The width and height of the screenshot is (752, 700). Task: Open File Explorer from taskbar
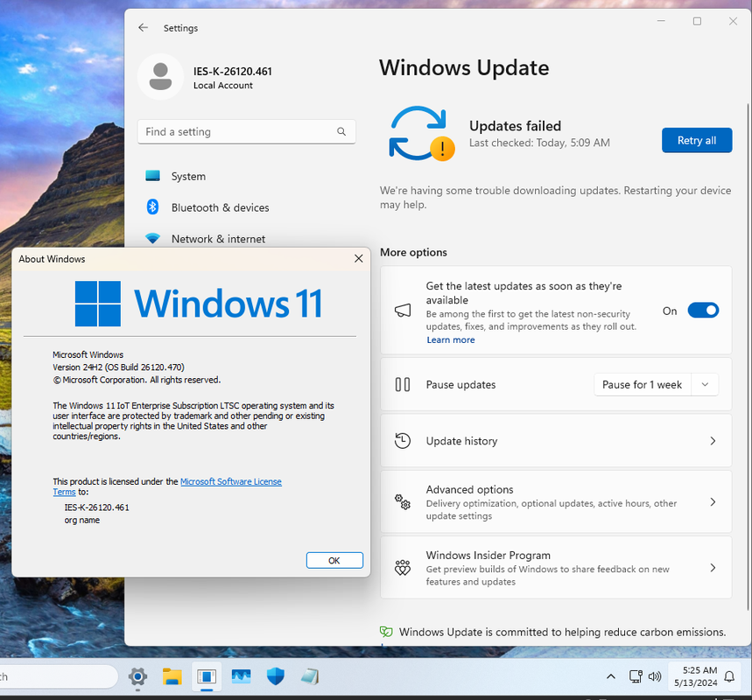pyautogui.click(x=172, y=676)
